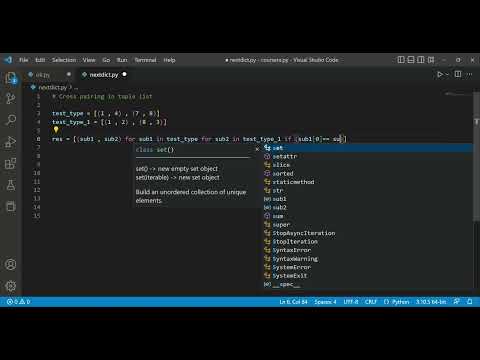480x360 pixels.
Task: Open editor More Actions ellipsis
Action: pos(470,74)
